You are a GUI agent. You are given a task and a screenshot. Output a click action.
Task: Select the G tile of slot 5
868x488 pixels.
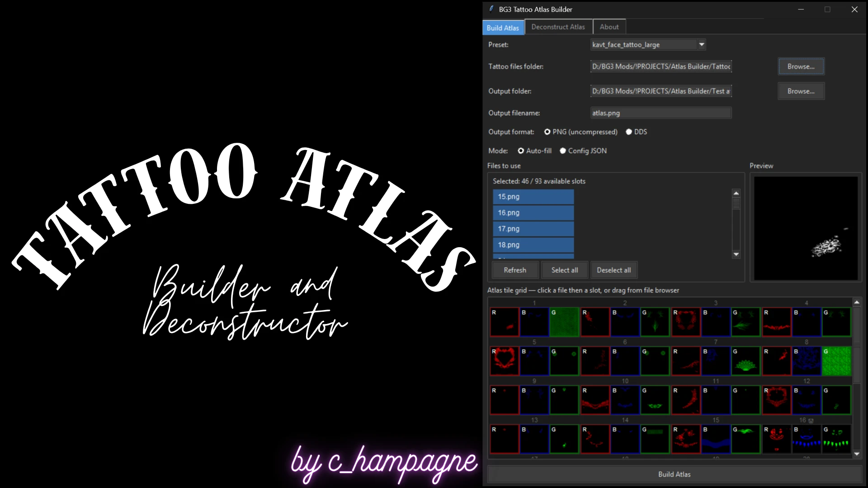click(x=564, y=361)
